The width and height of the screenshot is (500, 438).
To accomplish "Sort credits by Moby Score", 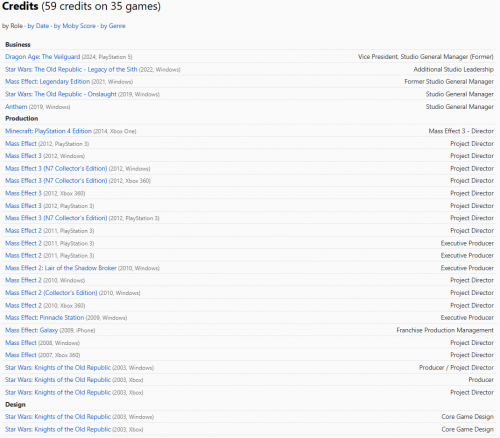I will (x=75, y=26).
